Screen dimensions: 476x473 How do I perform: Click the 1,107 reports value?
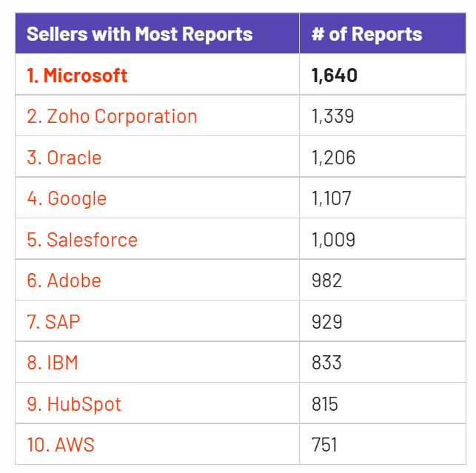click(332, 199)
